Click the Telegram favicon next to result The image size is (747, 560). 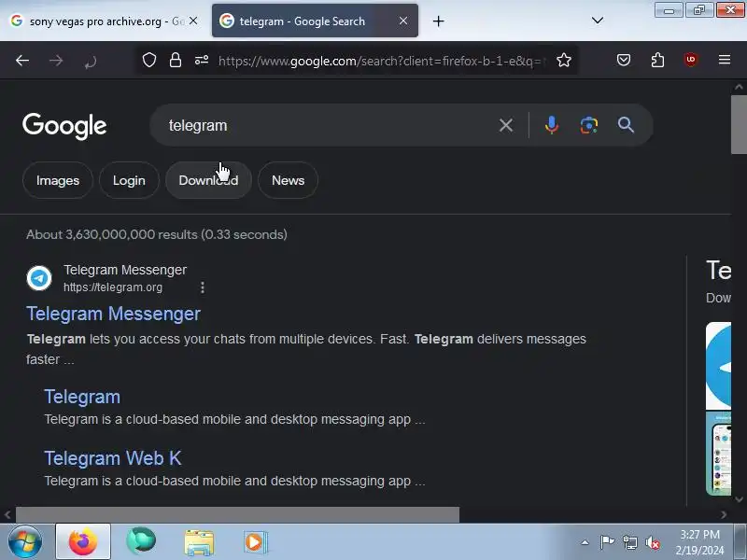coord(39,277)
